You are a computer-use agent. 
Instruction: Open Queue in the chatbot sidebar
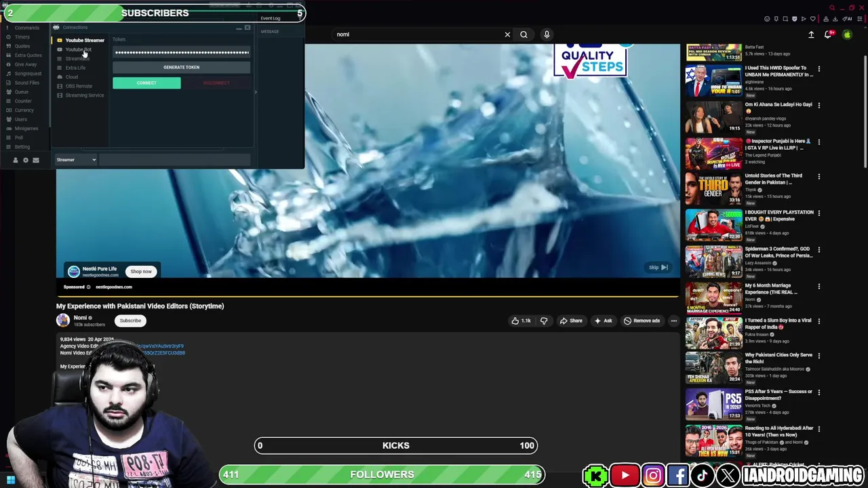coord(22,91)
